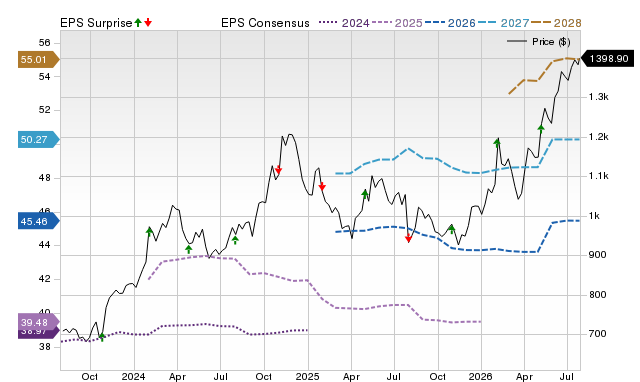The image size is (640, 382).
Task: Click the green surprise arrow at May 2026
Action: click(541, 129)
